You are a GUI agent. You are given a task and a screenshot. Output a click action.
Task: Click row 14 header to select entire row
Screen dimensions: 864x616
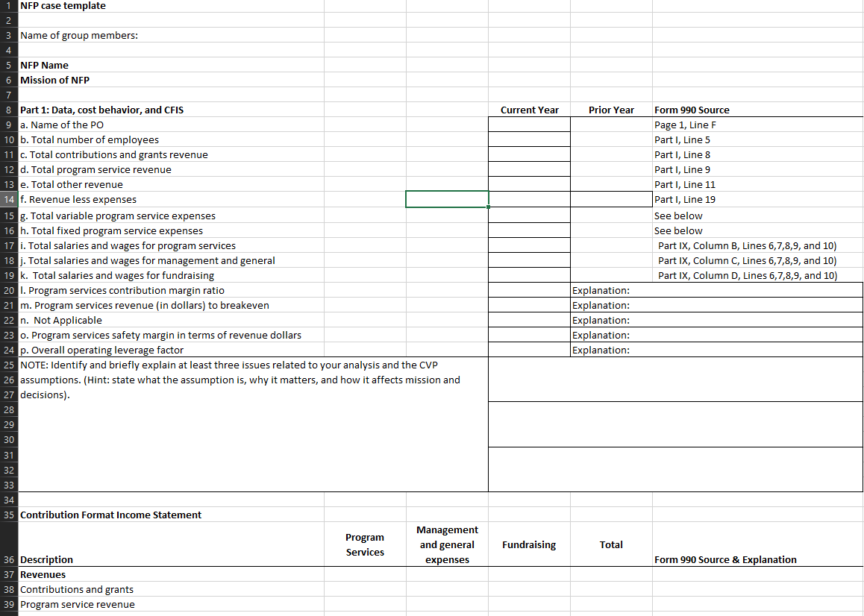tap(8, 199)
